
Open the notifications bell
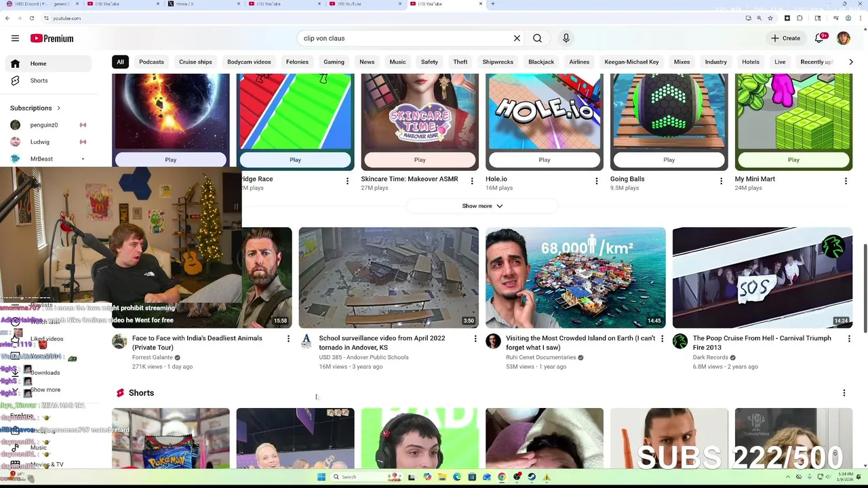point(819,39)
